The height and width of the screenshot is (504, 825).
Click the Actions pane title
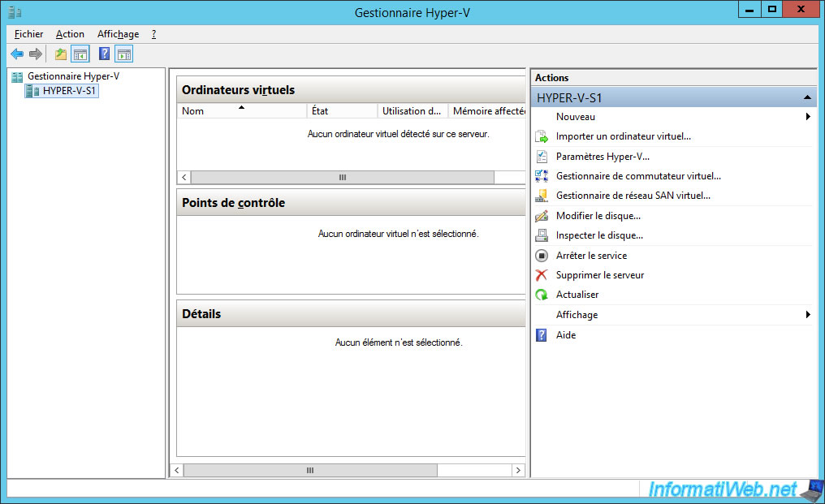(x=552, y=78)
